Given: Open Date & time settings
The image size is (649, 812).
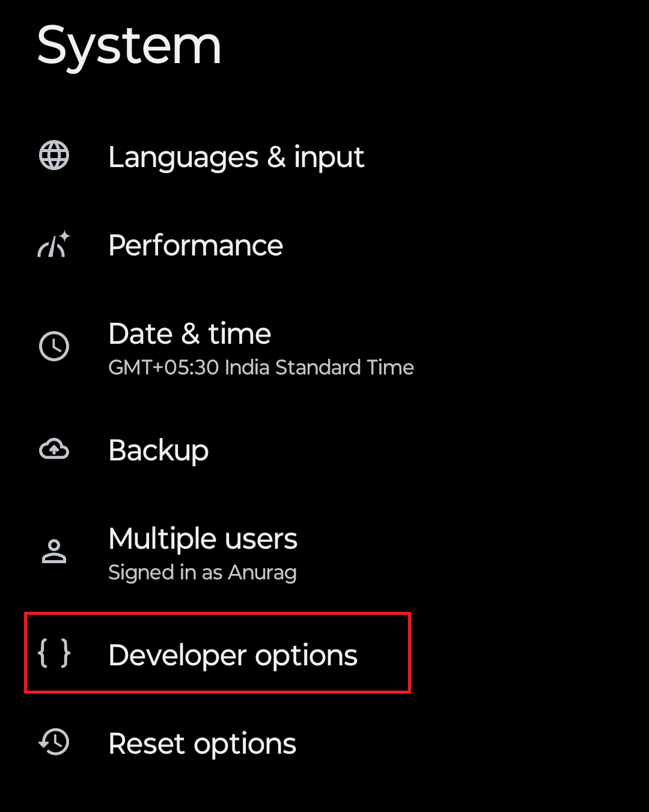Looking at the screenshot, I should 189,334.
